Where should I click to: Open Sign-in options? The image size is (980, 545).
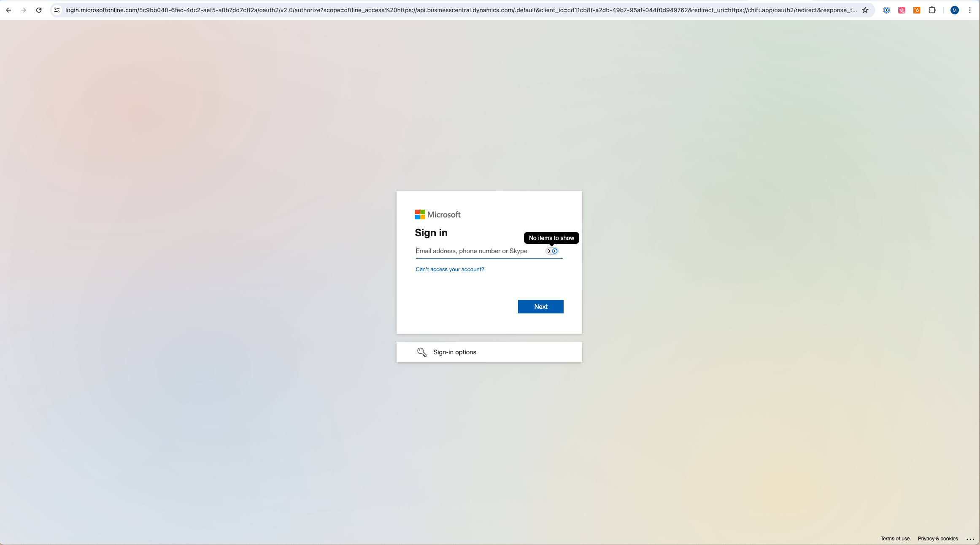click(455, 352)
